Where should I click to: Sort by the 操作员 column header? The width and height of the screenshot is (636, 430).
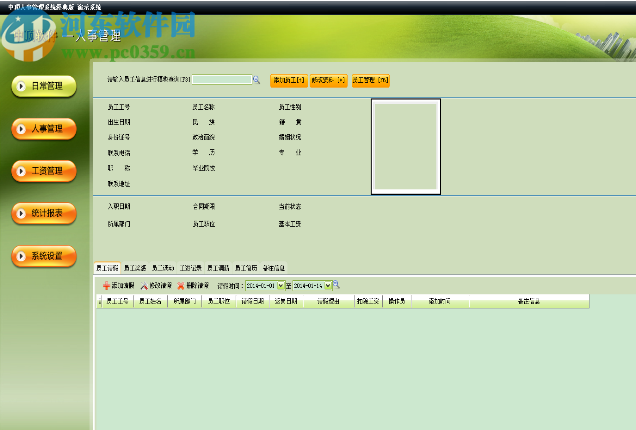click(x=397, y=301)
